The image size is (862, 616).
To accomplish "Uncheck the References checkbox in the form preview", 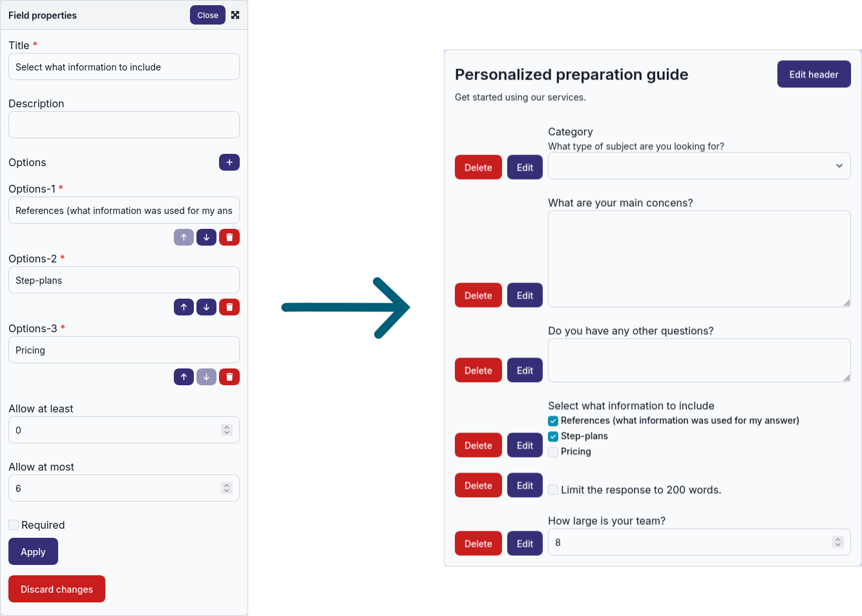I will (x=553, y=421).
